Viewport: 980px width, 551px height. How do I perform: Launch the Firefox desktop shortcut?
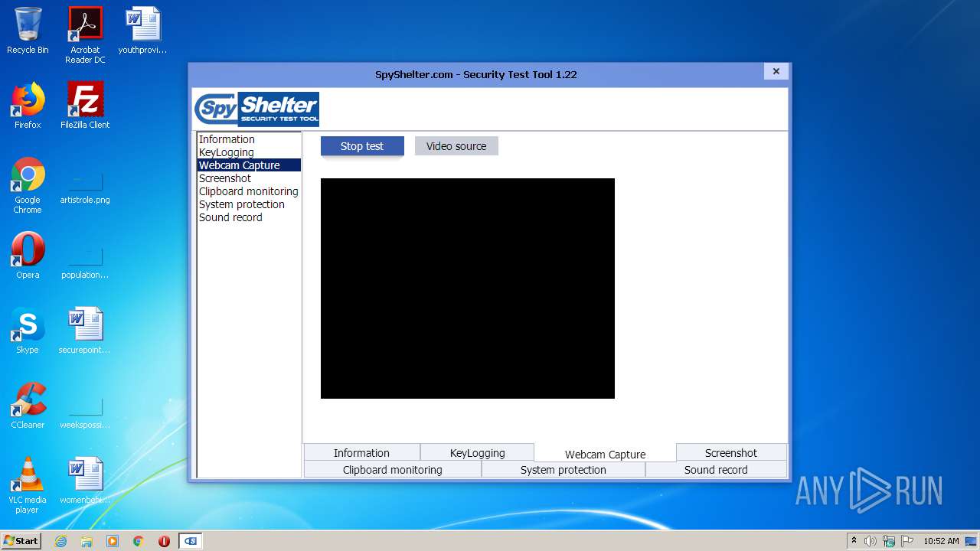tap(28, 106)
